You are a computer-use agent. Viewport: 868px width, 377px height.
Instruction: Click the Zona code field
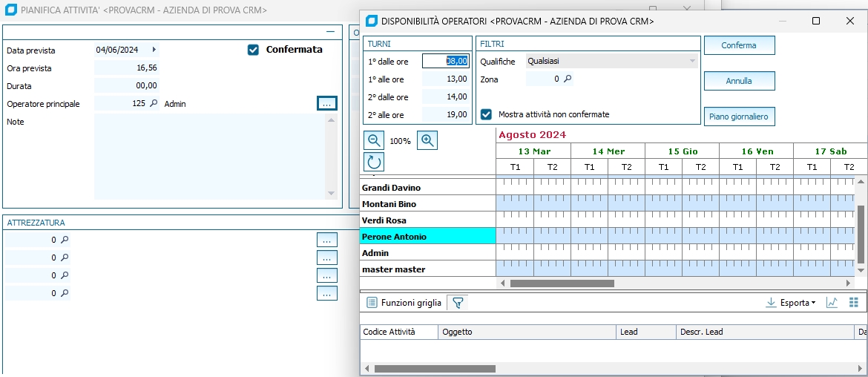point(544,79)
